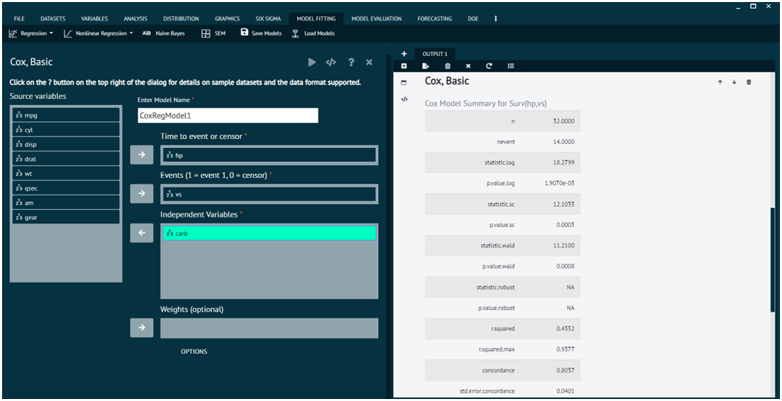
Task: Click the save output file icon
Action: coord(425,66)
